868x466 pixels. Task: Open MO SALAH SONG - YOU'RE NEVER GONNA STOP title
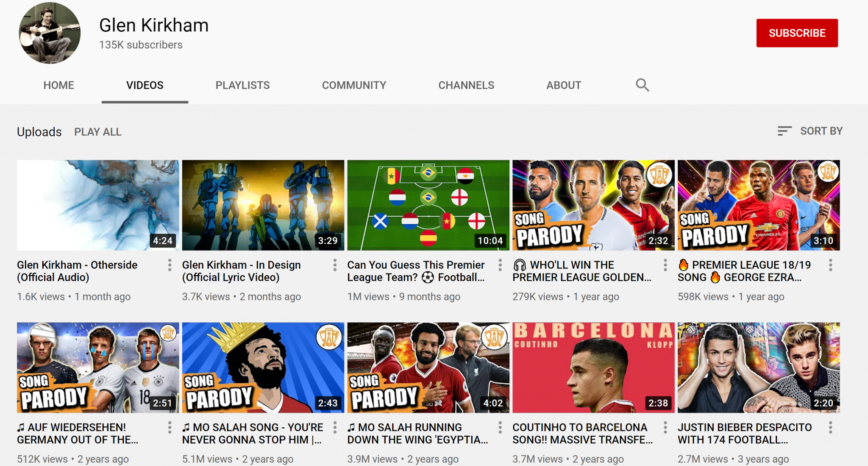pyautogui.click(x=253, y=433)
